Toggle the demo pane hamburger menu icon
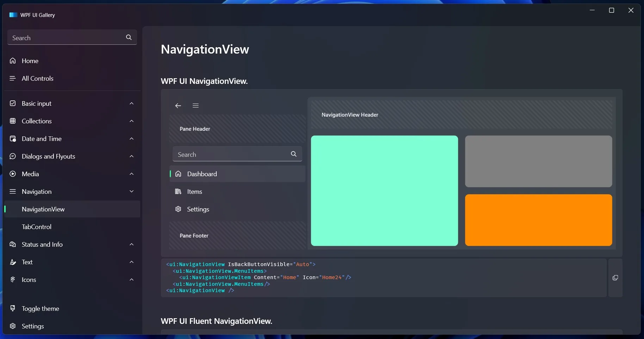 tap(196, 106)
